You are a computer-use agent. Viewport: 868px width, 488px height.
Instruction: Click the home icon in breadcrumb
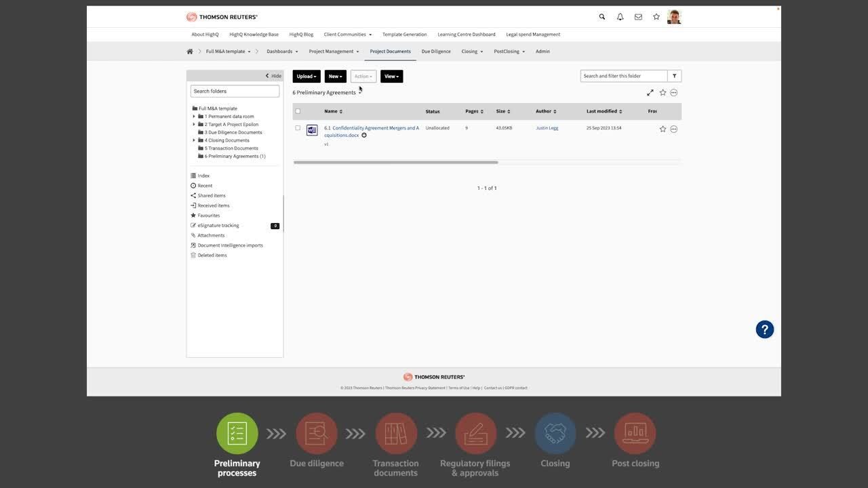tap(190, 52)
